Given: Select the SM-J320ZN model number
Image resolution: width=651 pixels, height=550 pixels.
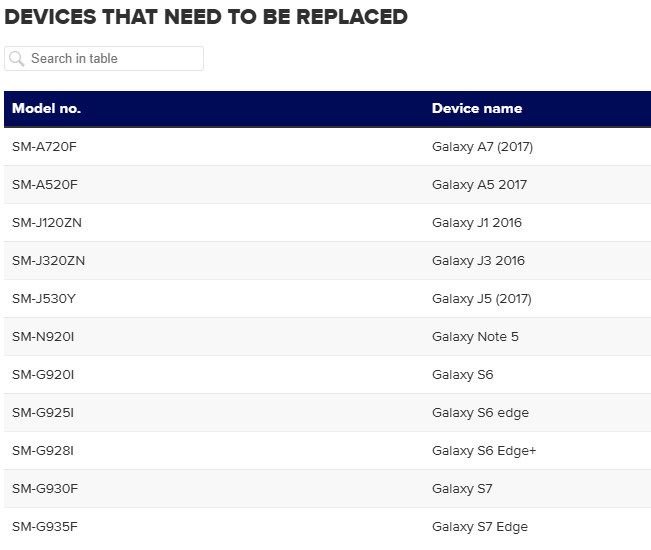Looking at the screenshot, I should [x=48, y=261].
